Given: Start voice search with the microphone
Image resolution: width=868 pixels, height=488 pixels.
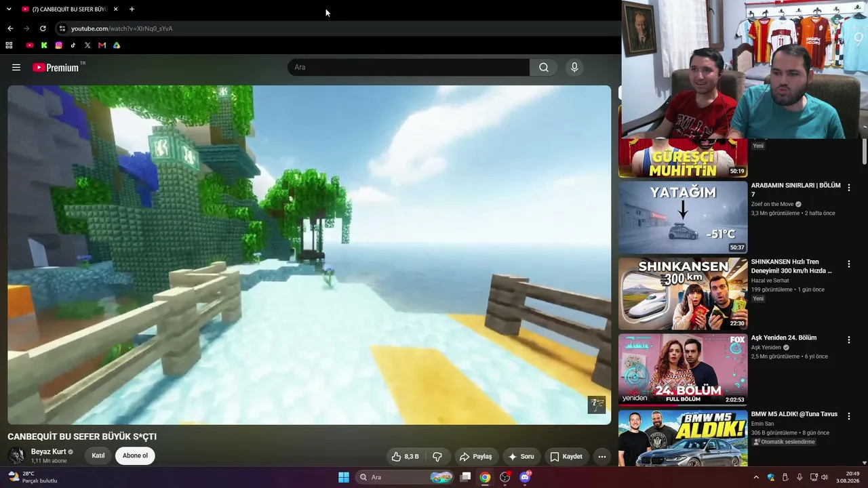Looking at the screenshot, I should coord(574,67).
